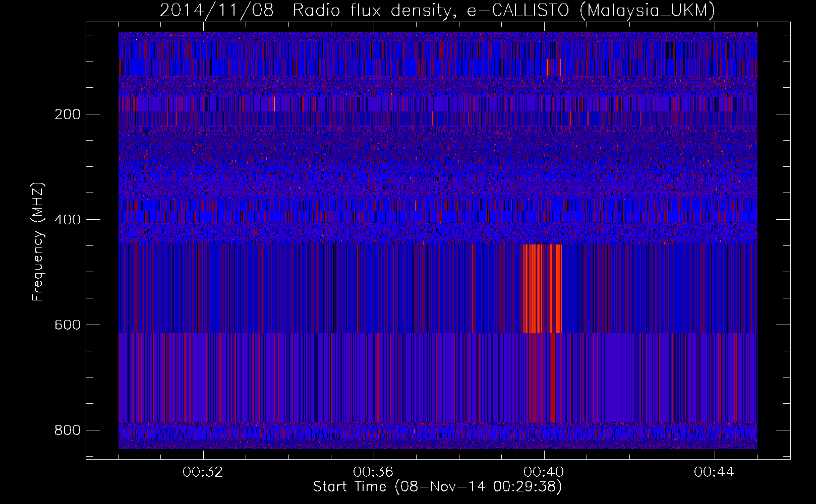
Task: Click the 200 frequency tick label
Action: pyautogui.click(x=68, y=114)
